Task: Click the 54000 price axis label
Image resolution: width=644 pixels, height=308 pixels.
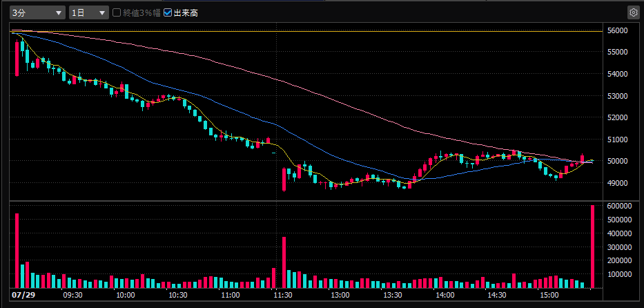Action: tap(617, 74)
